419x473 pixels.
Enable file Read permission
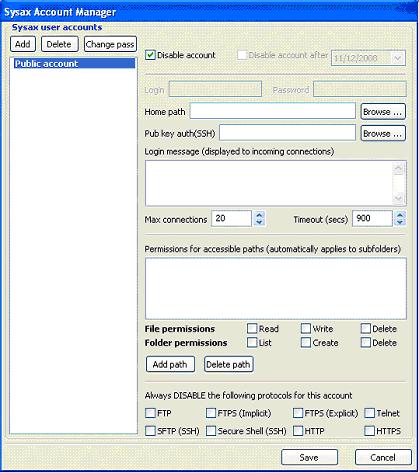[252, 328]
